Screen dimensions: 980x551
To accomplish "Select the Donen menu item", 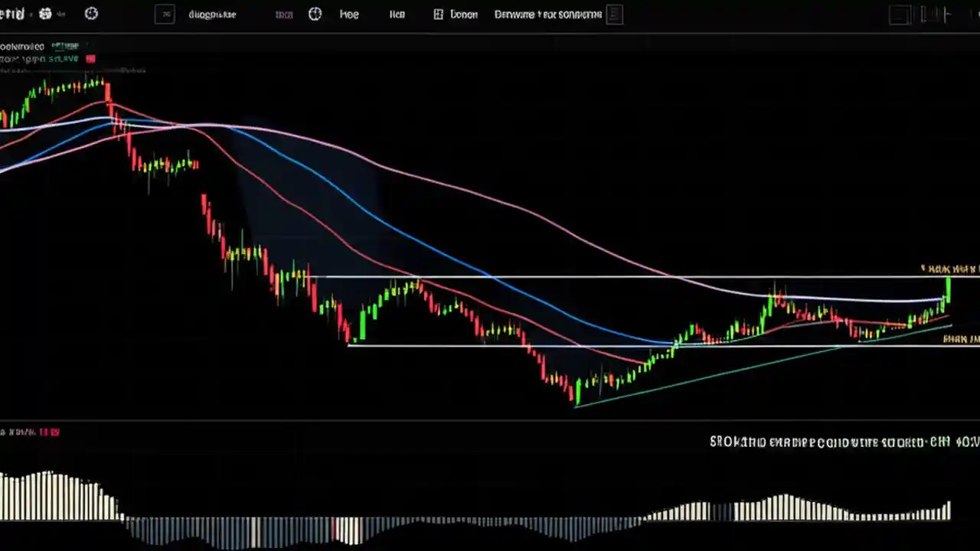I will tap(463, 14).
